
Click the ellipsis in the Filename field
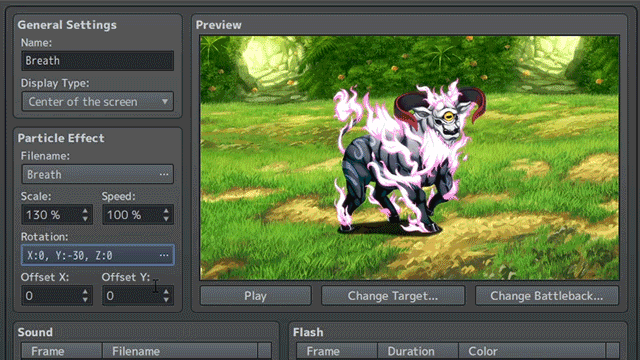coord(164,174)
